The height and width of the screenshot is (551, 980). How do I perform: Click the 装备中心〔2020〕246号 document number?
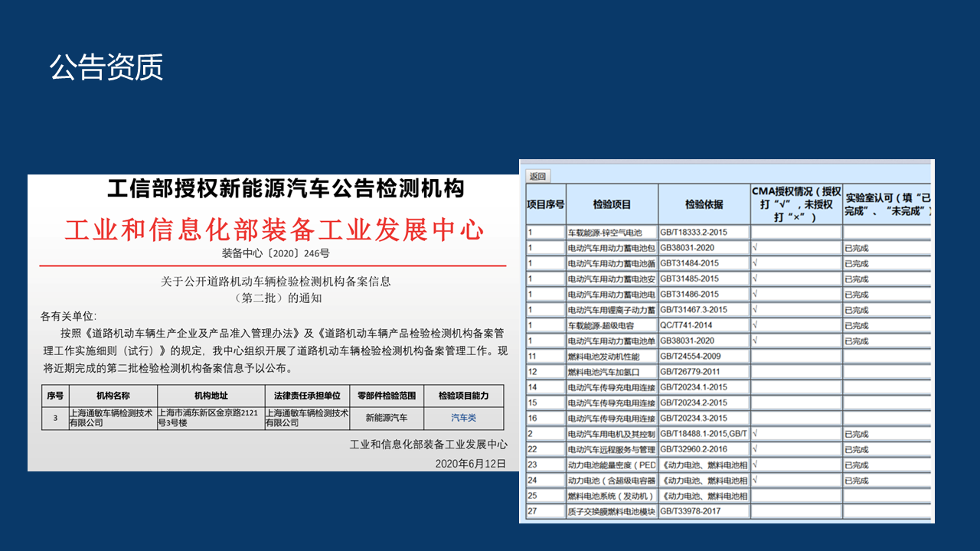pos(276,253)
